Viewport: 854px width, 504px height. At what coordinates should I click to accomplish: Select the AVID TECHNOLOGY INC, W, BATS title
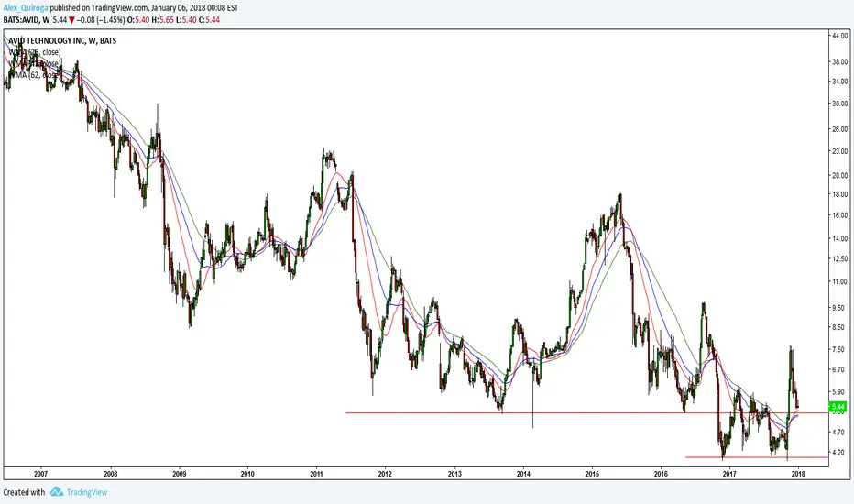pos(62,40)
